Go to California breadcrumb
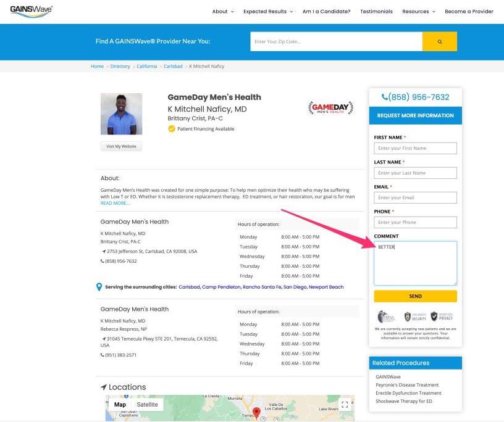The height and width of the screenshot is (422, 504). click(146, 66)
